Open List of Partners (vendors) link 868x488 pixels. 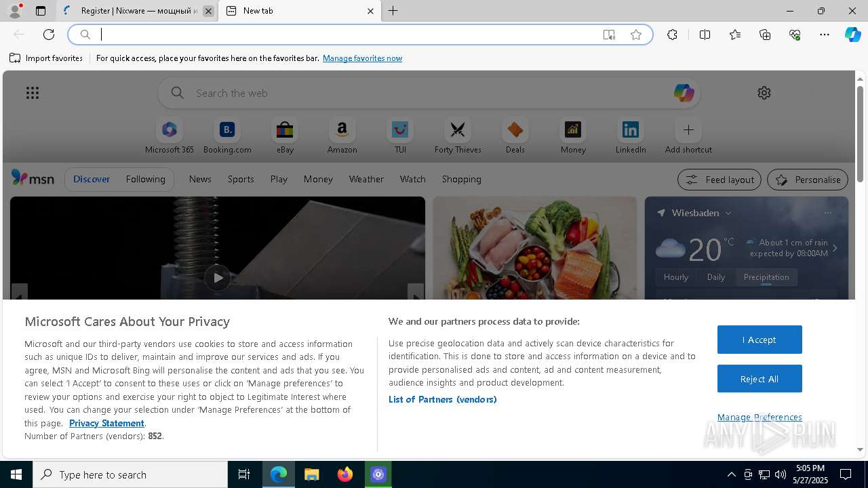pos(442,399)
